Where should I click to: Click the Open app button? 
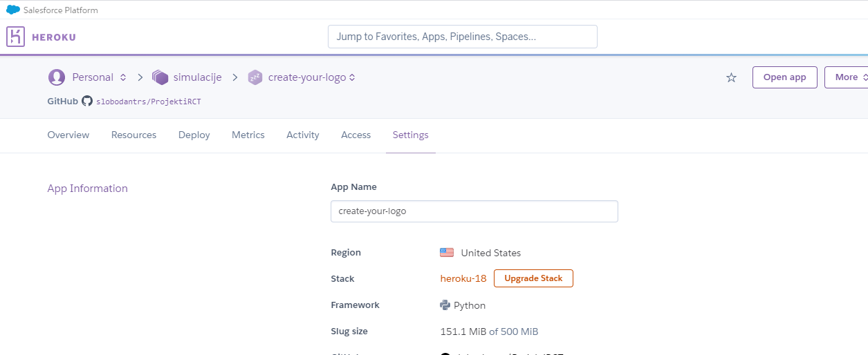[x=785, y=77]
